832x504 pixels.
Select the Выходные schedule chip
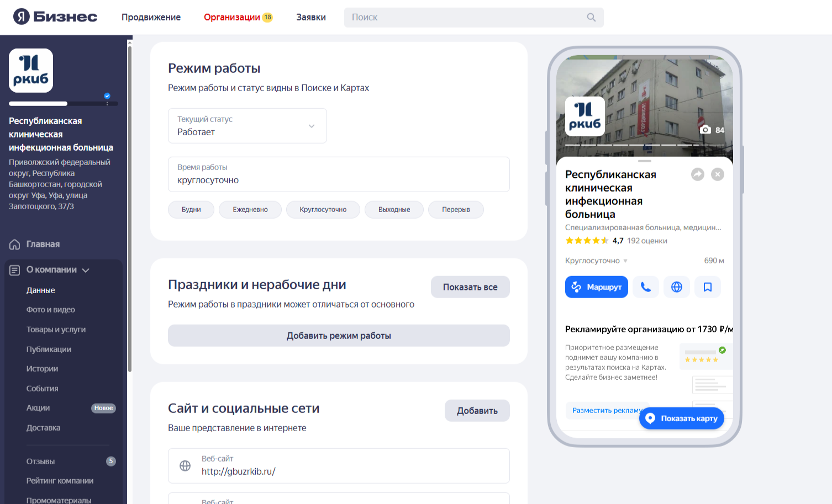tap(394, 210)
